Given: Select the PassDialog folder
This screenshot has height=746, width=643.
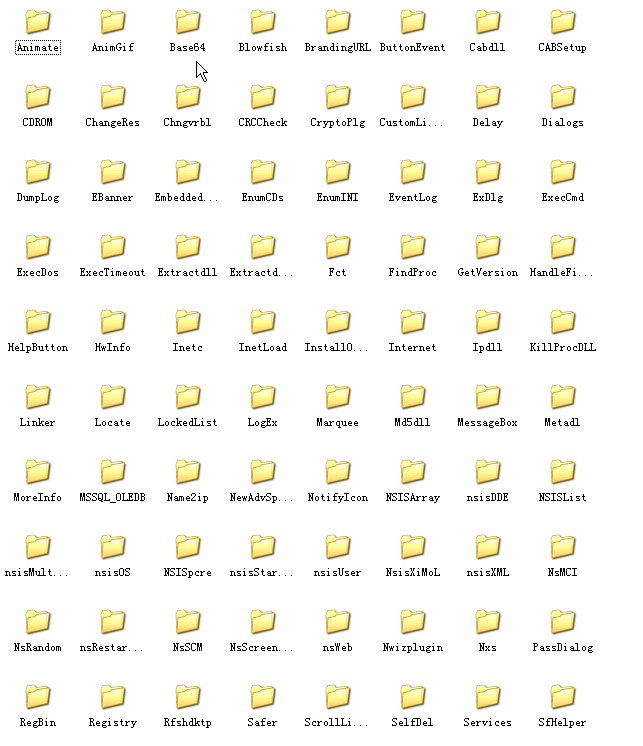Looking at the screenshot, I should [x=563, y=622].
